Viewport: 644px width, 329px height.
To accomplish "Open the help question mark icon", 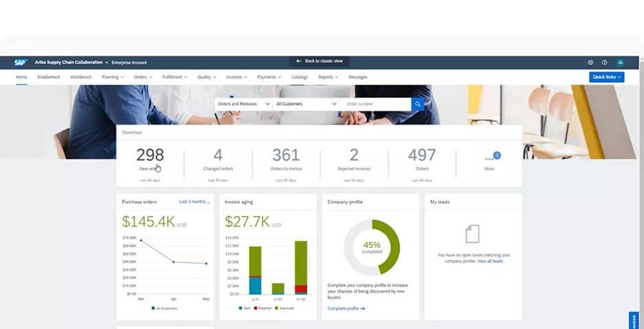I will tap(604, 63).
